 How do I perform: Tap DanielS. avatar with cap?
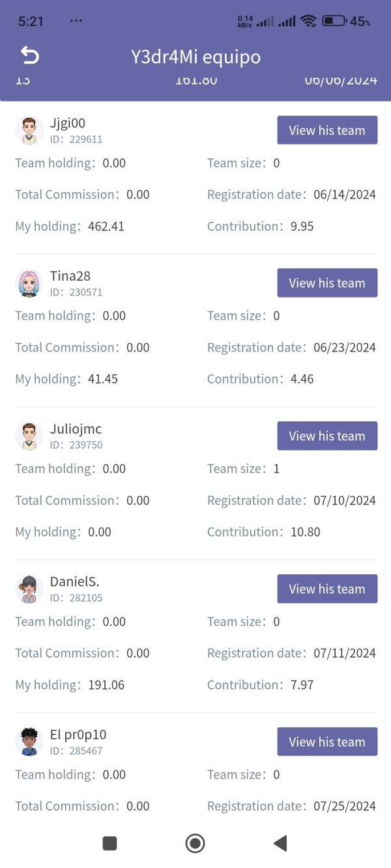tap(29, 589)
